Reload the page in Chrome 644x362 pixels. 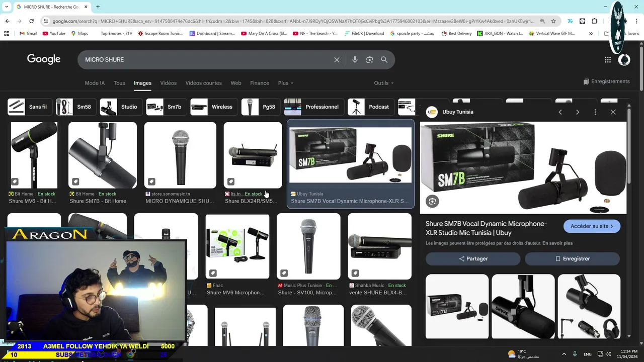pyautogui.click(x=31, y=21)
